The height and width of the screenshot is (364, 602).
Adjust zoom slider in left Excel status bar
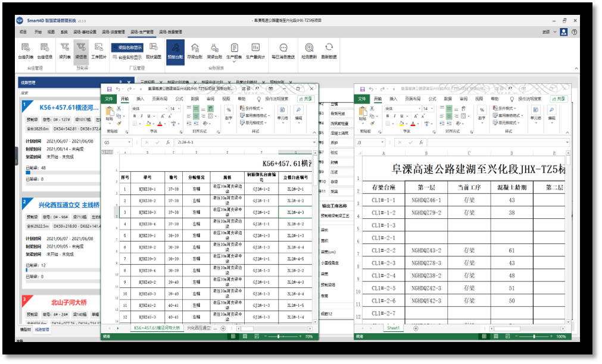pos(279,337)
